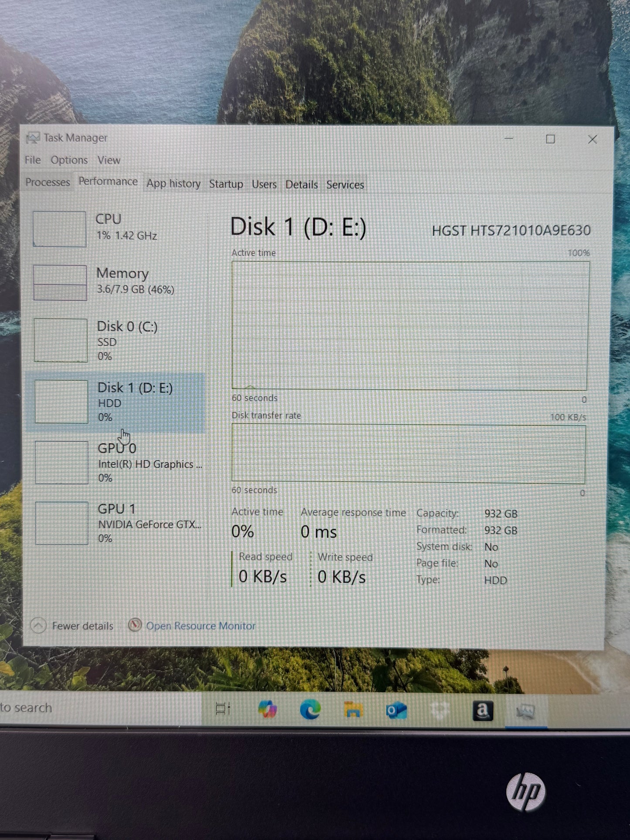630x840 pixels.
Task: Click the Read speed 0 KB/s value
Action: (x=262, y=577)
